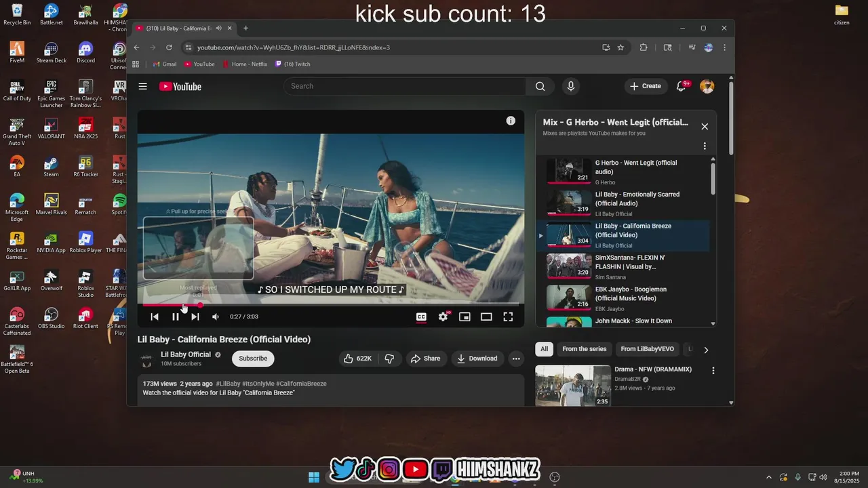
Task: Toggle theater mode
Action: pos(486,317)
